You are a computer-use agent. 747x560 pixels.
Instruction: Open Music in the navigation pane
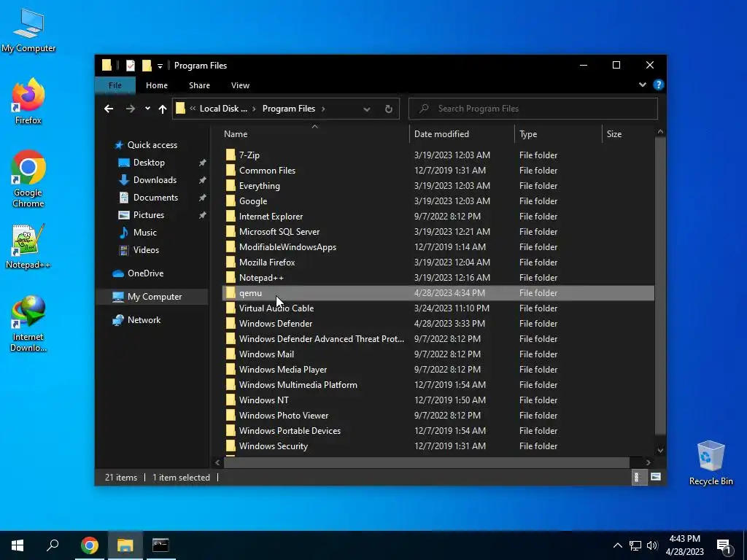pos(145,233)
